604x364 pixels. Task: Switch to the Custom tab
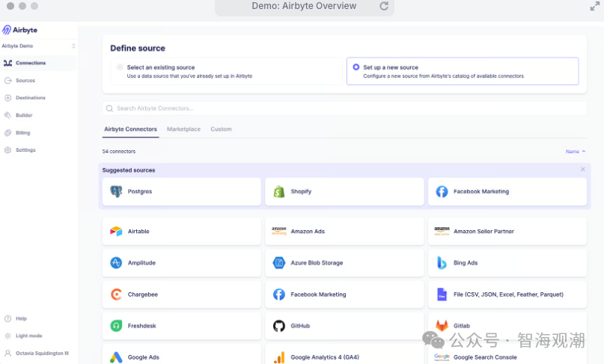[221, 129]
